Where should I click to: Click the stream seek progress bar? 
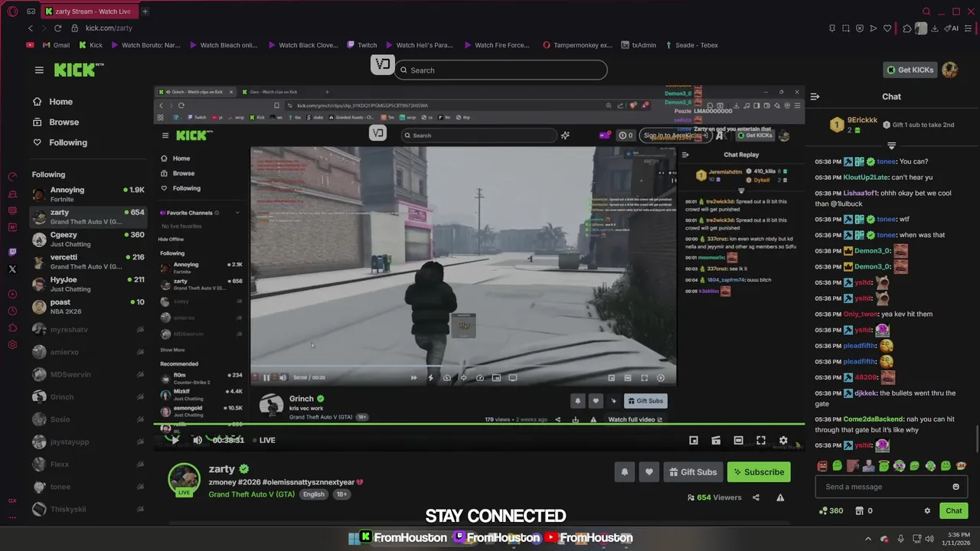(x=479, y=424)
